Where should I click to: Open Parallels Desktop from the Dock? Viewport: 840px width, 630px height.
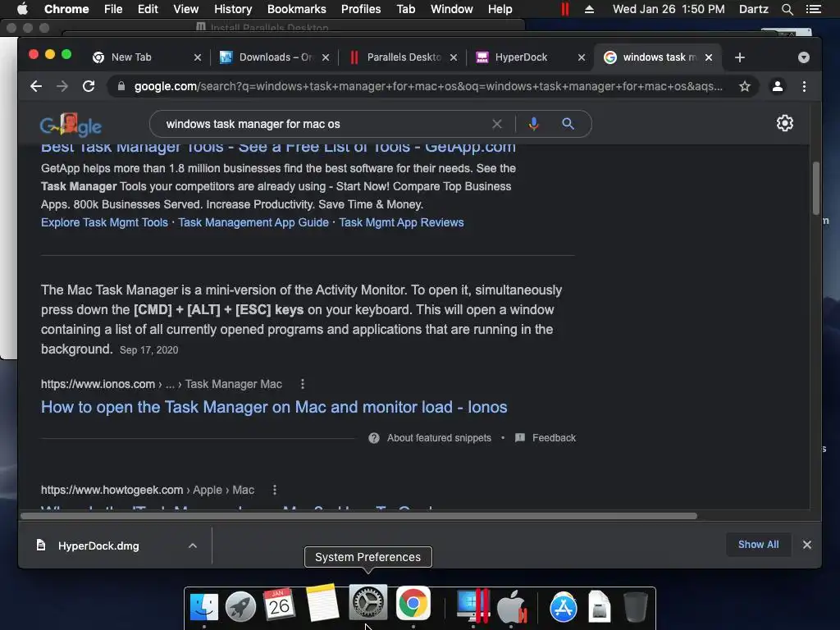click(473, 606)
